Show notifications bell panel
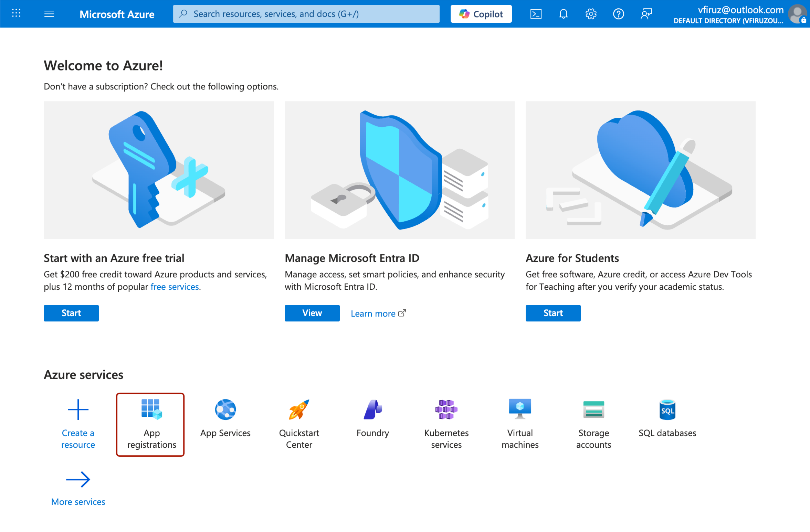 click(563, 14)
